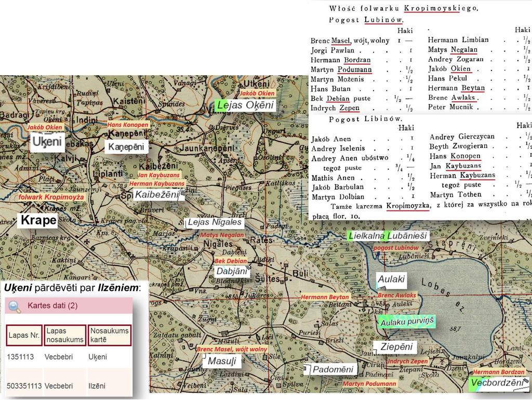The height and width of the screenshot is (400, 532).
Task: Click the white Uķeni map label
Action: click(47, 142)
